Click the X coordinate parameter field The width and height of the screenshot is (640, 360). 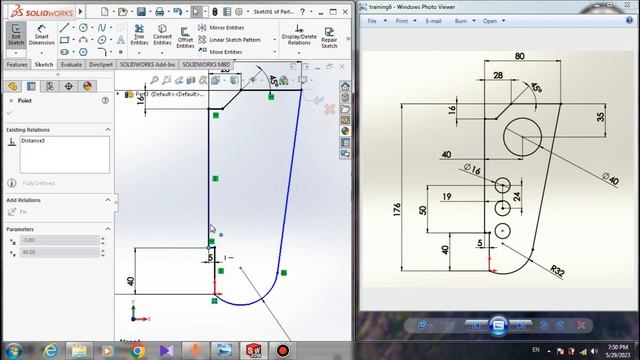pos(60,240)
